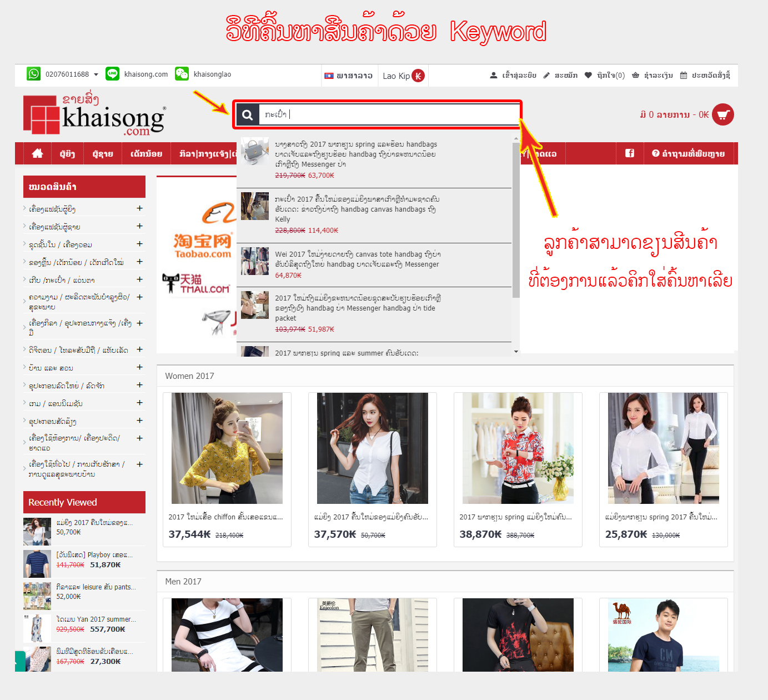The image size is (768, 700).
Task: Click the TMALL.COM banner logo
Action: [x=196, y=283]
